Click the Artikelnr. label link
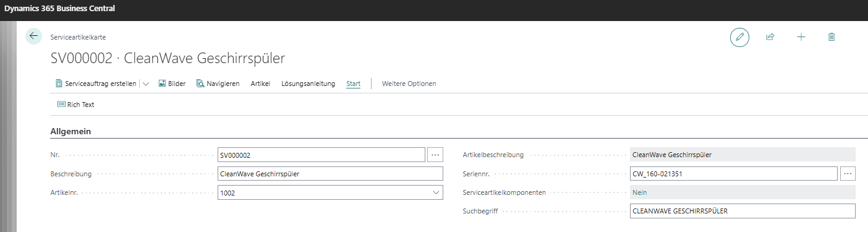 [64, 193]
